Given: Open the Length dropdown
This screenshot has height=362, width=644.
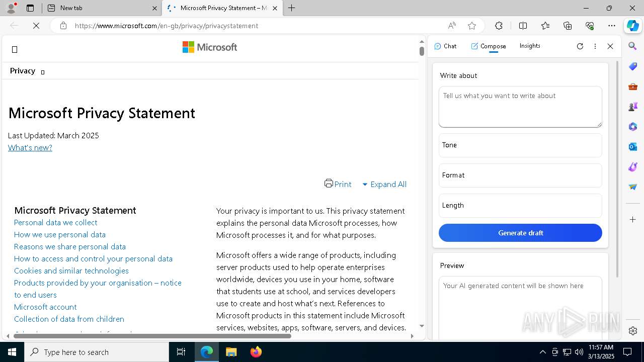Looking at the screenshot, I should 520,205.
